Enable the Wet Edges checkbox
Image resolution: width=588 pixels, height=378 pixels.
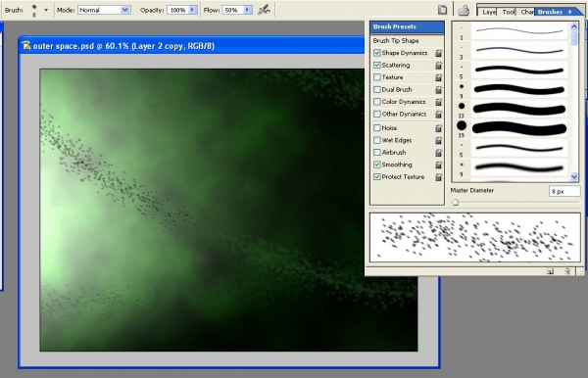(377, 140)
